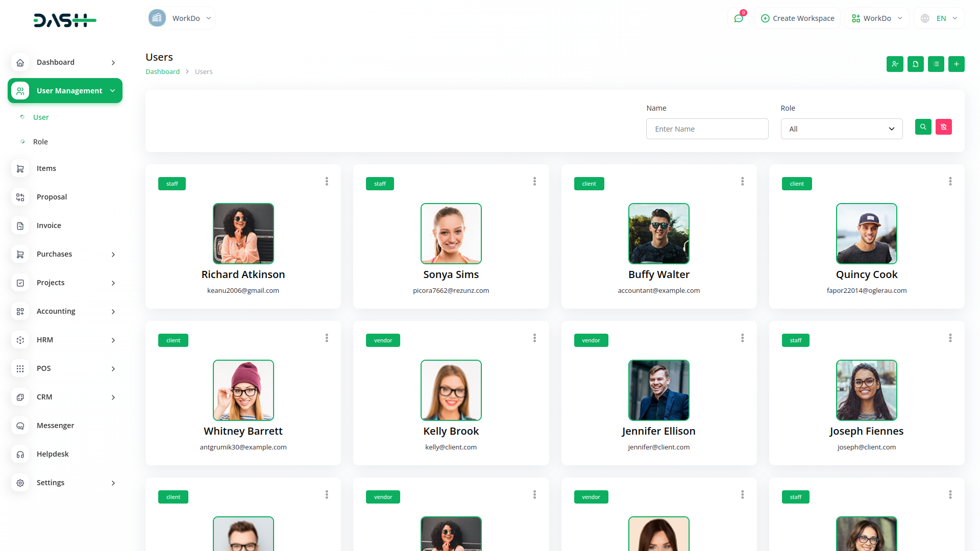Follow the Dashboard breadcrumb link

click(x=162, y=71)
